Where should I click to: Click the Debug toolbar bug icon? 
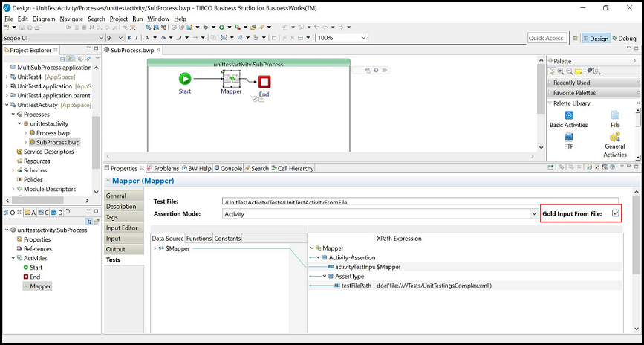(x=206, y=28)
